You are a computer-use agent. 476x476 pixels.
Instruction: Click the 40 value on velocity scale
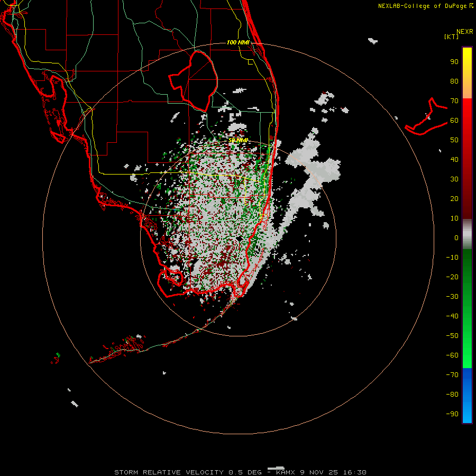(454, 160)
